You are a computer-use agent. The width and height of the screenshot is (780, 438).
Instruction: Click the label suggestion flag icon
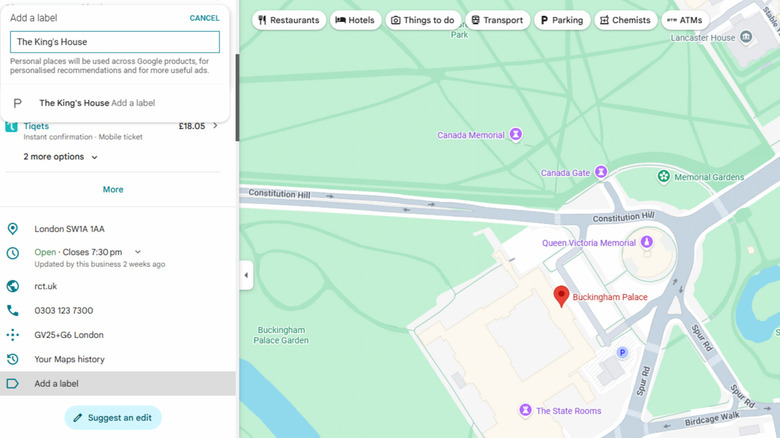pos(17,103)
